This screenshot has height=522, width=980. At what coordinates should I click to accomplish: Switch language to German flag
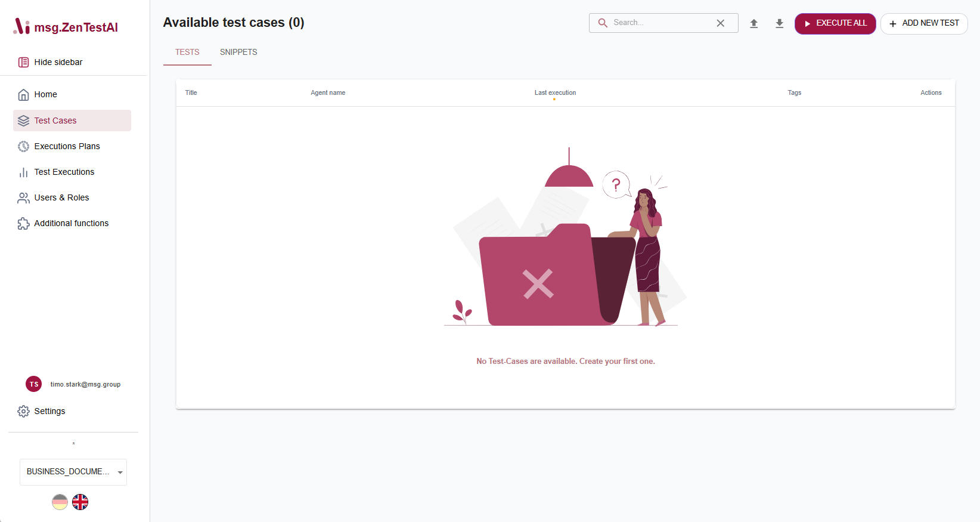tap(60, 502)
